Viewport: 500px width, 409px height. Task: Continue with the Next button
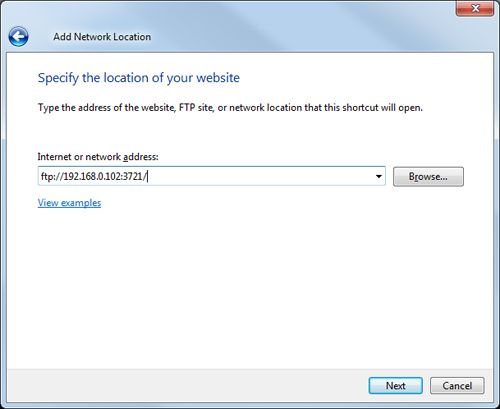(396, 386)
